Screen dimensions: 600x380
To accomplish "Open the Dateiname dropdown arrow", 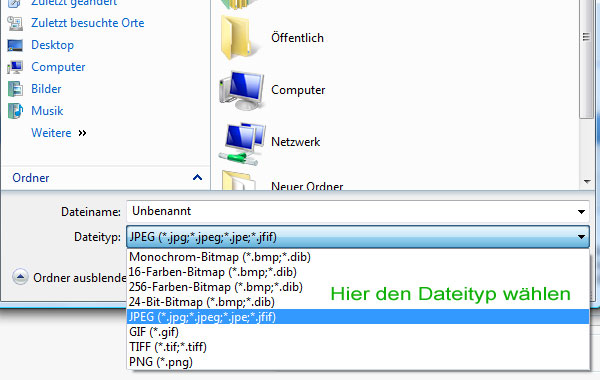I will pos(581,212).
